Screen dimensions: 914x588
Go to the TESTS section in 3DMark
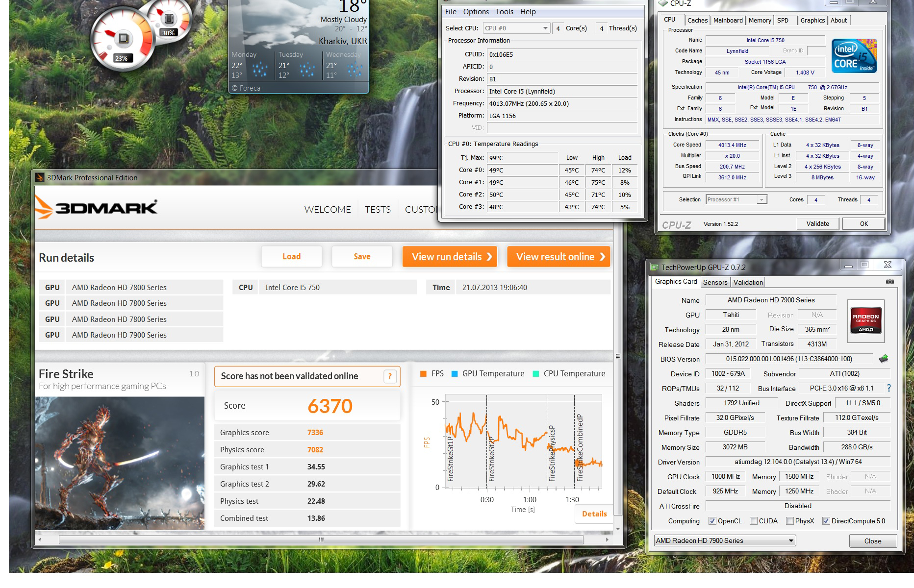coord(378,210)
